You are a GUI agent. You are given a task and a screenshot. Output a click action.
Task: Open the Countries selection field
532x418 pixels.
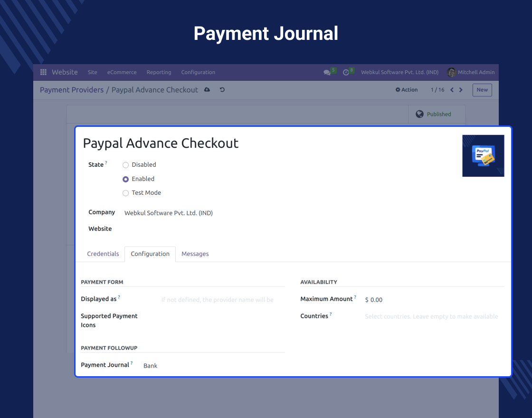[434, 316]
